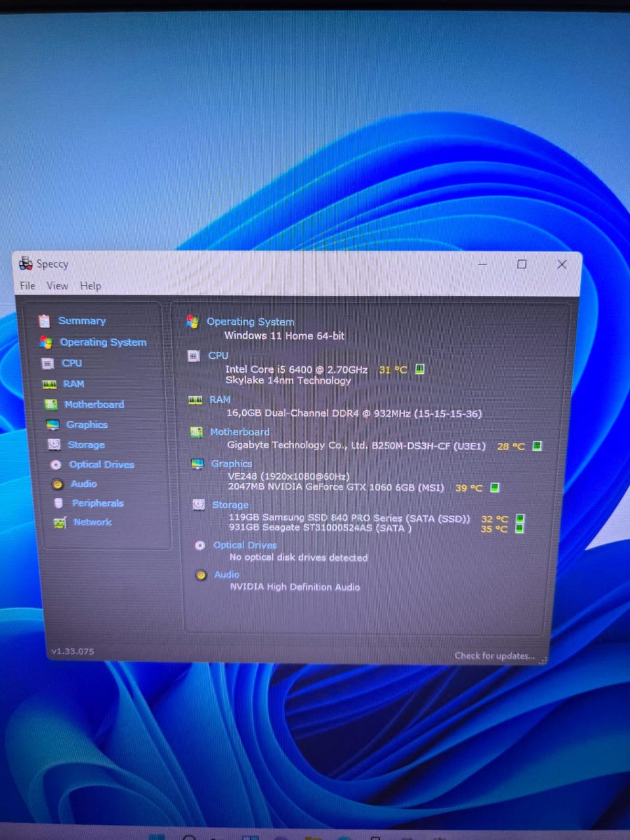Click the Summary icon in the sidebar
The image size is (630, 840).
point(44,321)
